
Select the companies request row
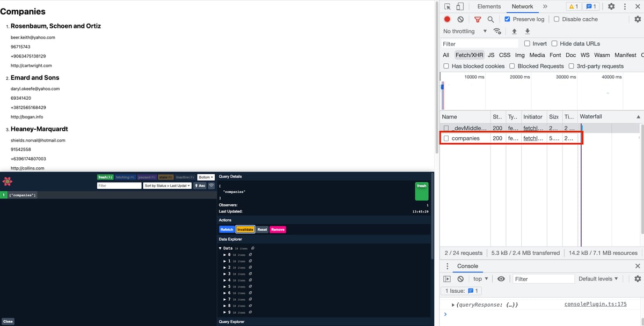[x=465, y=138]
